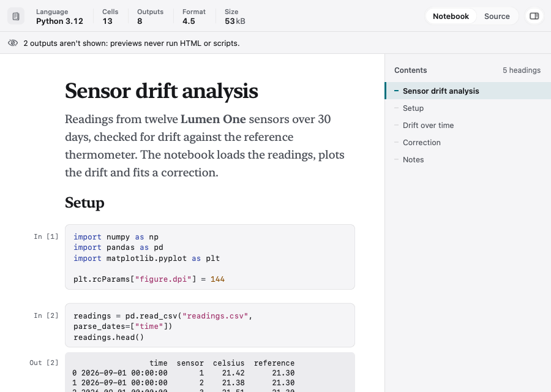Click the "readings.csv" string in code
Image resolution: width=551 pixels, height=392 pixels.
[x=215, y=316]
